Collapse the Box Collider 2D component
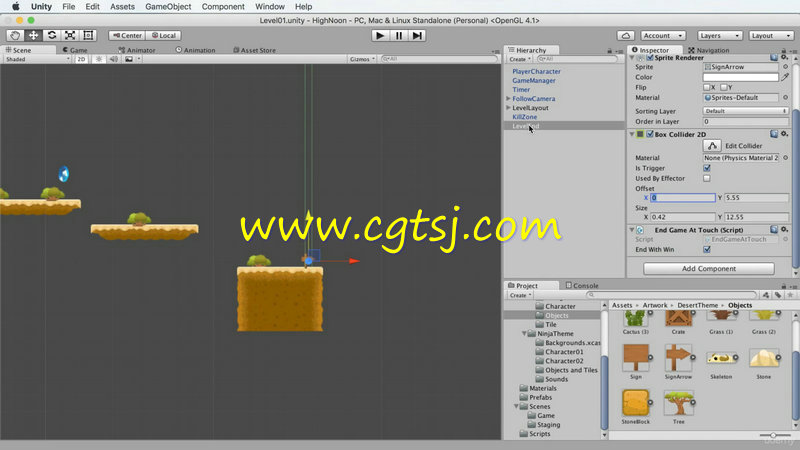 point(632,134)
